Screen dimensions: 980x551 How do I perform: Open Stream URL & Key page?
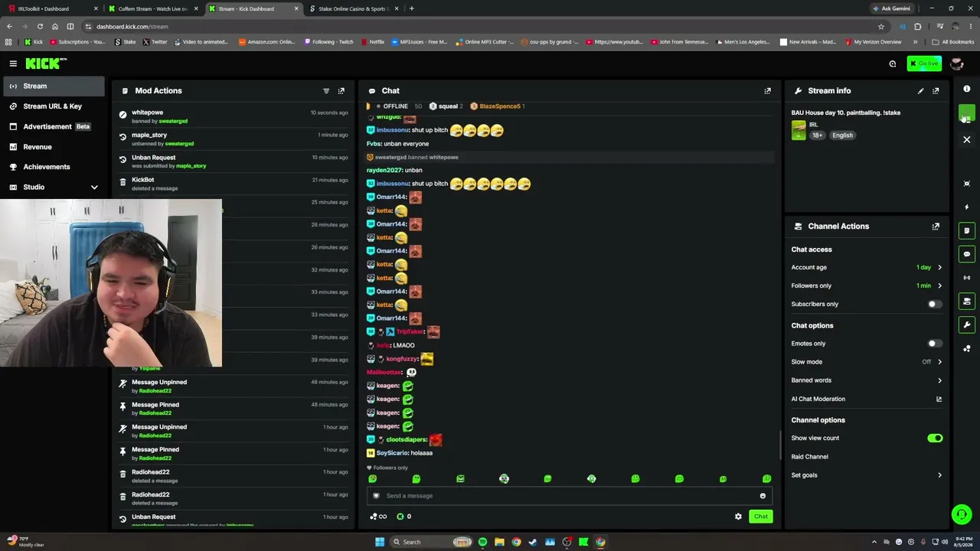point(54,106)
